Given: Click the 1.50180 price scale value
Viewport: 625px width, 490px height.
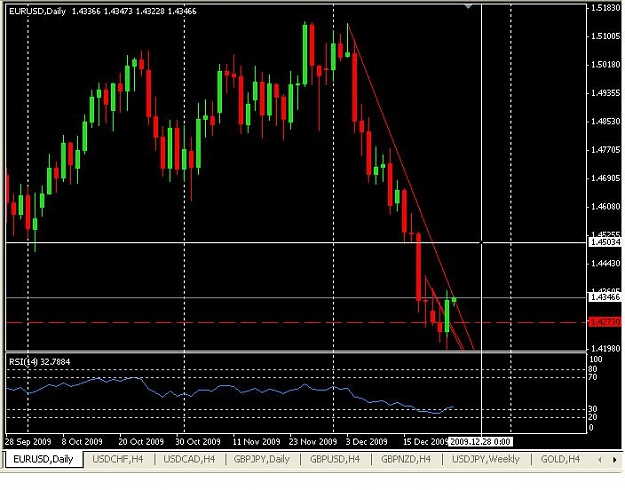Looking at the screenshot, I should [605, 65].
